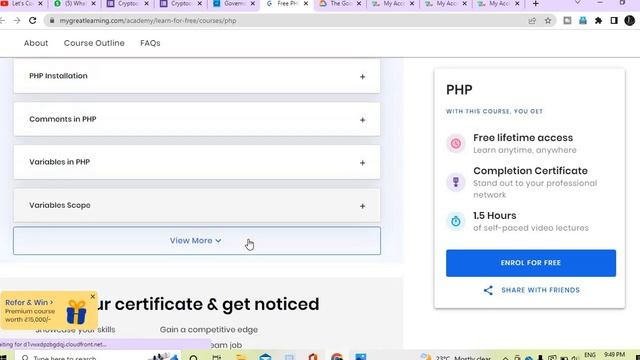Reload the page with refresh icon

coord(33,20)
